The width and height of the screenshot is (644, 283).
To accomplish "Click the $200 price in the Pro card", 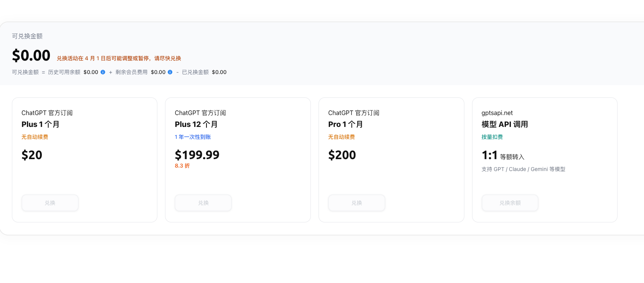I will [x=342, y=155].
